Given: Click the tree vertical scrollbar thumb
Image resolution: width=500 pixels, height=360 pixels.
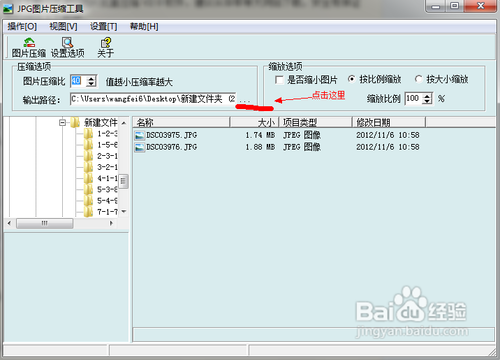Looking at the screenshot, I should pyautogui.click(x=124, y=181).
